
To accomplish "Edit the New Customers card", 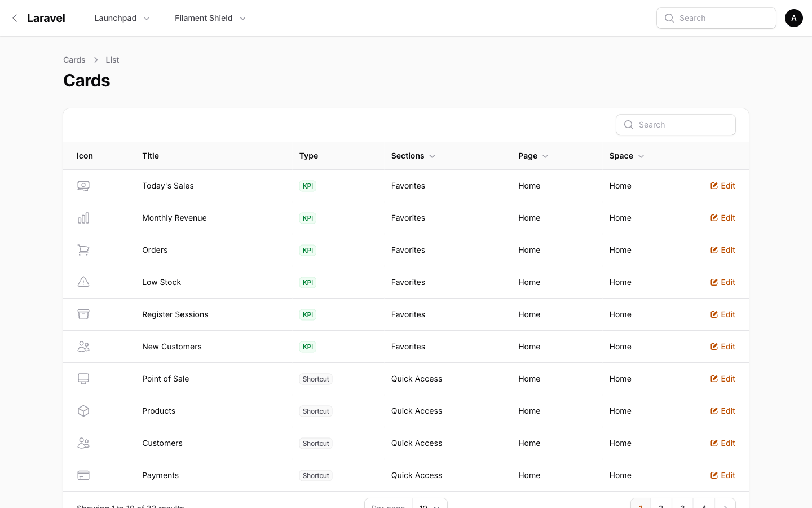I will tap(723, 347).
